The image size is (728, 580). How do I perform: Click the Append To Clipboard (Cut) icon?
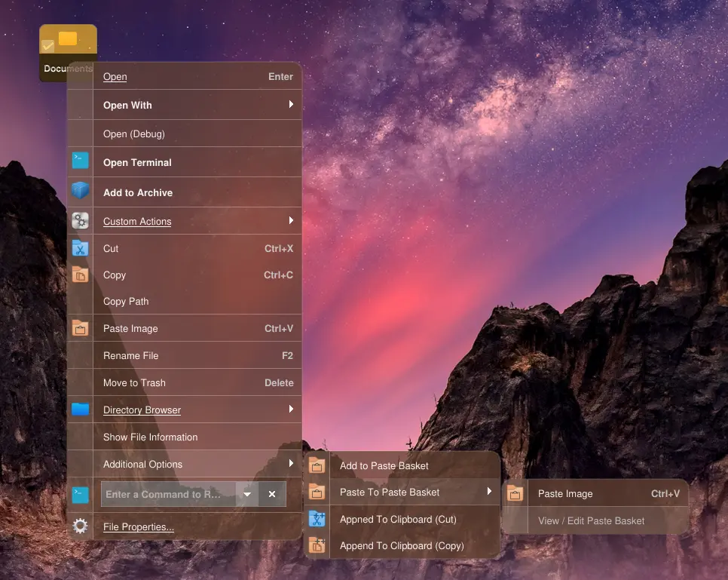[x=317, y=519]
